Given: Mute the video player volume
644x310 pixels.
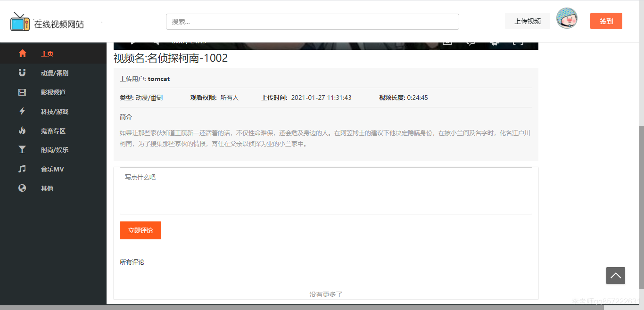Looking at the screenshot, I should (156, 41).
